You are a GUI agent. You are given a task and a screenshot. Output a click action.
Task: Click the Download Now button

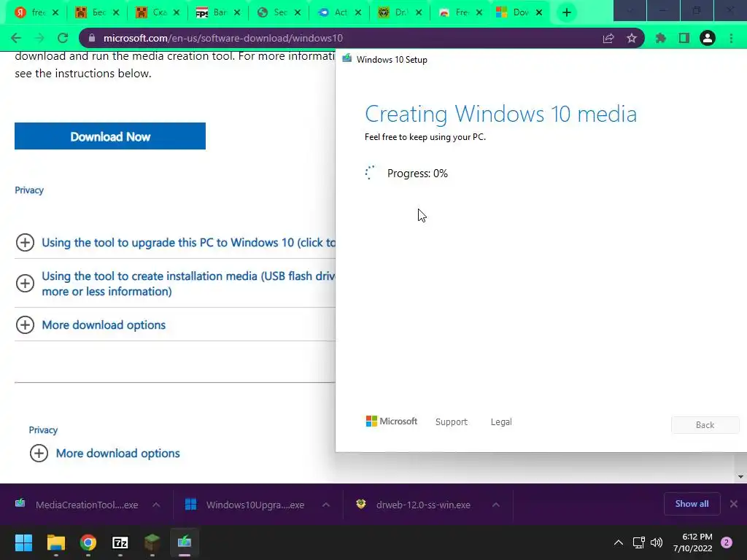pyautogui.click(x=110, y=136)
